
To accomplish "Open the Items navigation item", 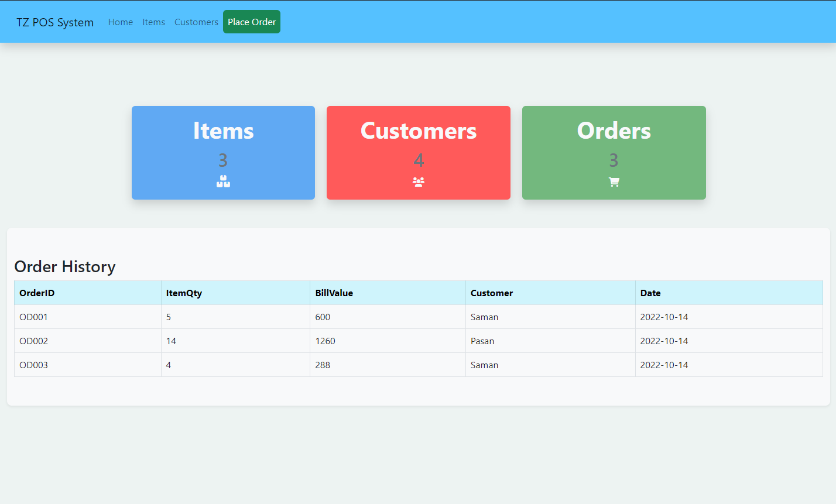I will (153, 22).
